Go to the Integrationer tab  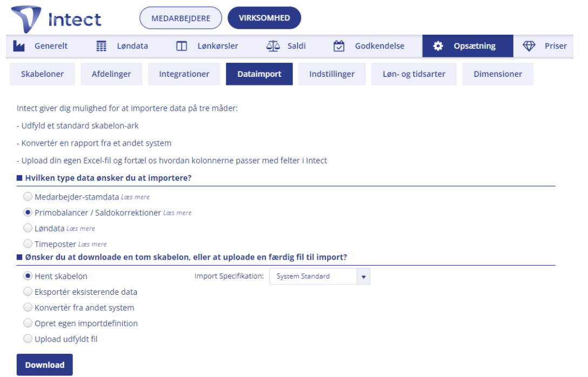184,74
